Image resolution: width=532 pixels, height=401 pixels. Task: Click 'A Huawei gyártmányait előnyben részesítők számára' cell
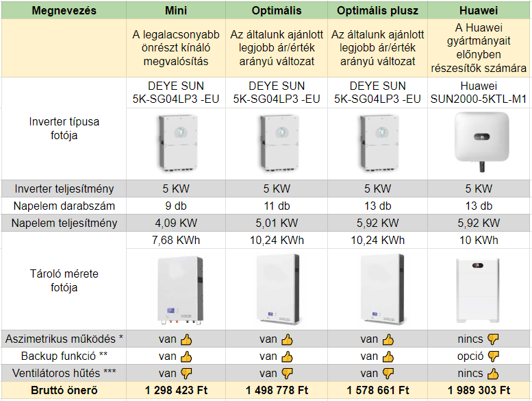pos(479,48)
